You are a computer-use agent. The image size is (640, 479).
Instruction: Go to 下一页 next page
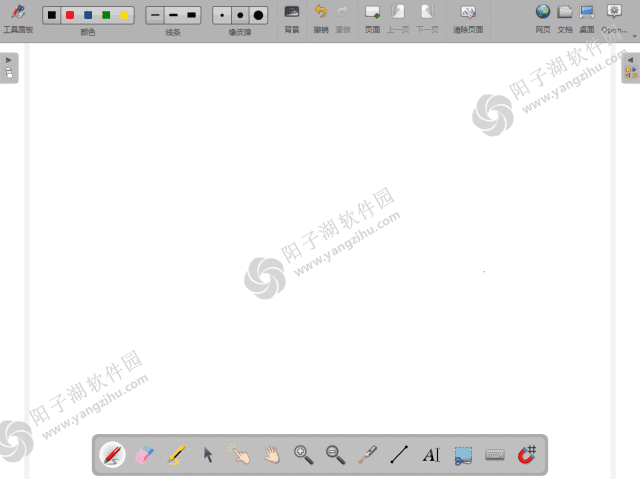(427, 18)
